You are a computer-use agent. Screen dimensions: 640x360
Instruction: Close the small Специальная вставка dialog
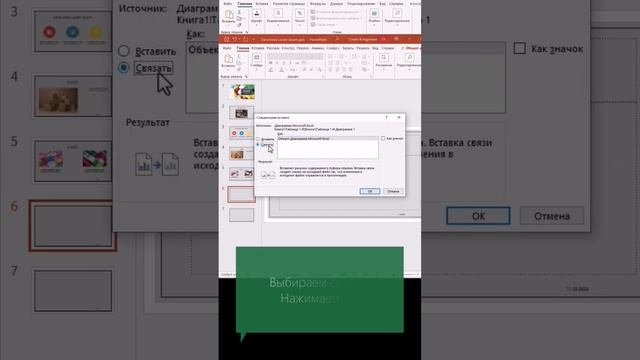399,118
